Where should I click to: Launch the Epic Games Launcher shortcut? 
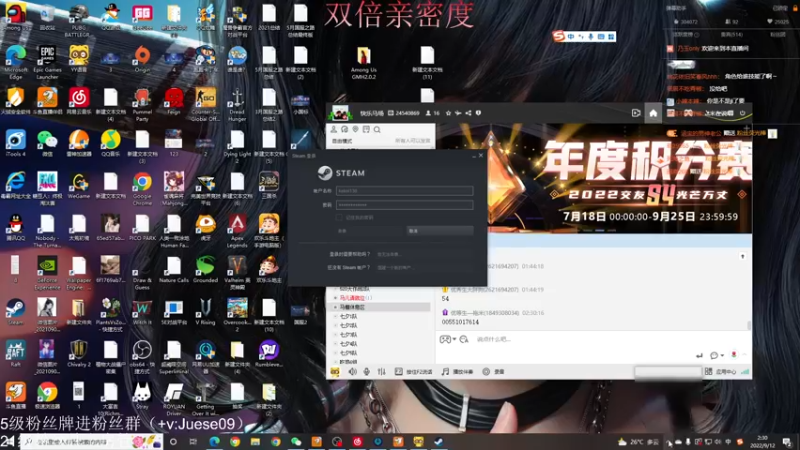tap(47, 62)
